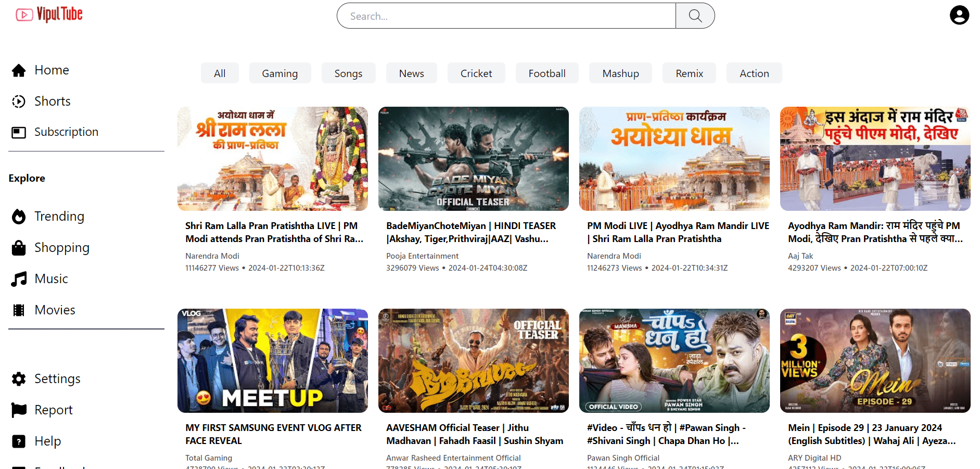Select the Remix category chip
This screenshot has width=980, height=469.
pyautogui.click(x=689, y=73)
